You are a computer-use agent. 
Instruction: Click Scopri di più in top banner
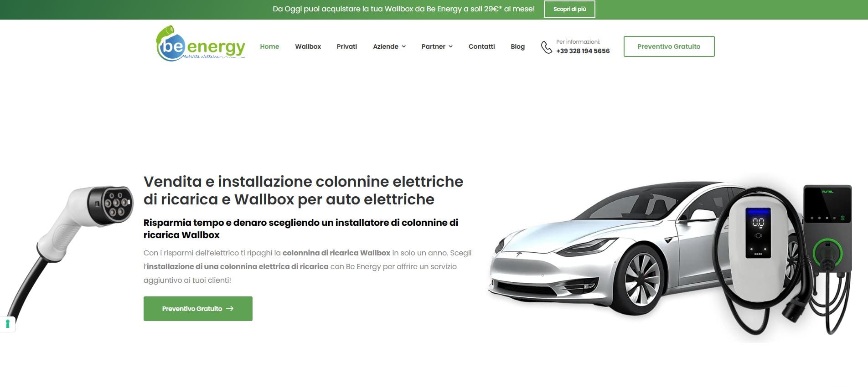(x=569, y=9)
